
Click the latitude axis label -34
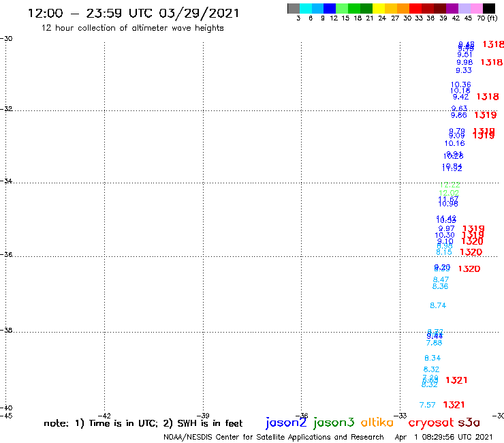(6, 181)
